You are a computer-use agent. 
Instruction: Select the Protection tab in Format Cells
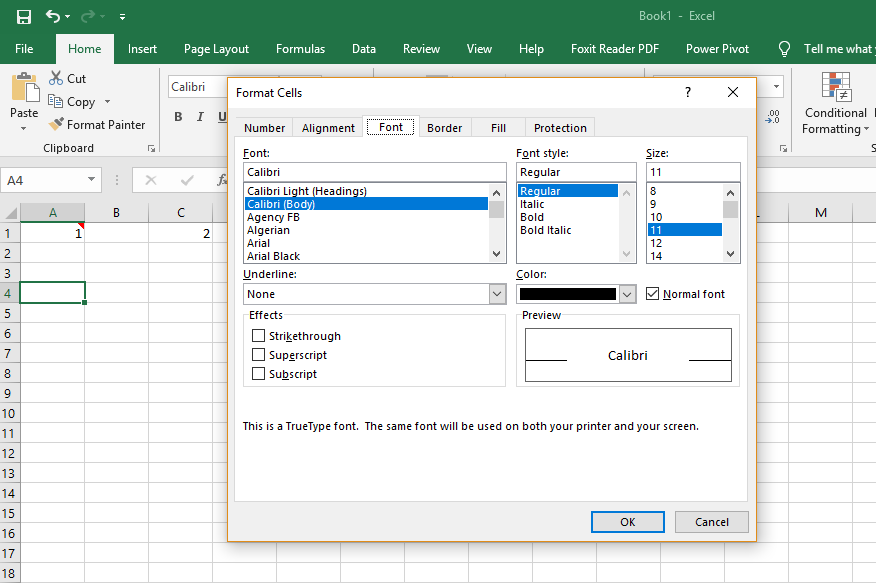(x=560, y=128)
